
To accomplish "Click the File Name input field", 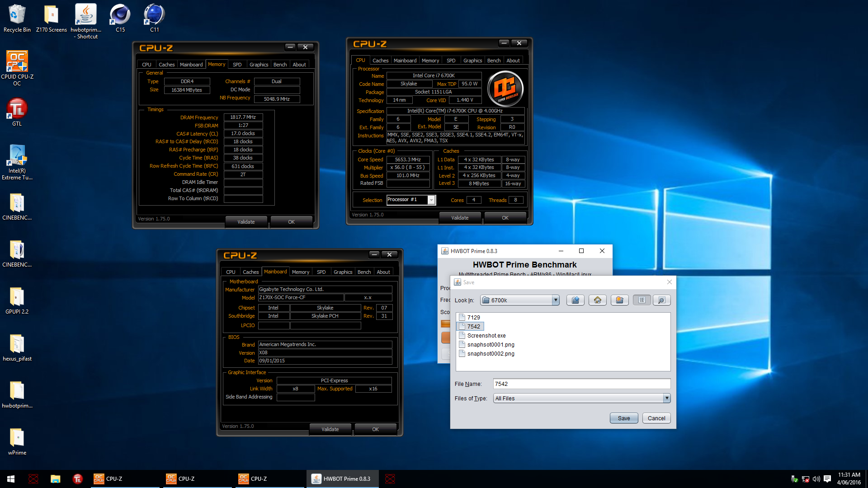I will point(581,384).
